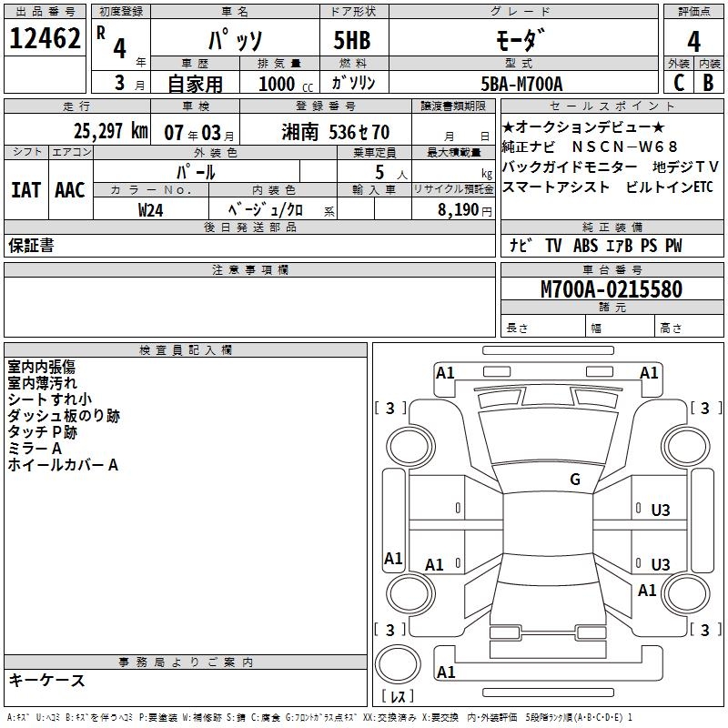Select the car name パッソ
Screen dimensions: 728x728
click(x=236, y=39)
